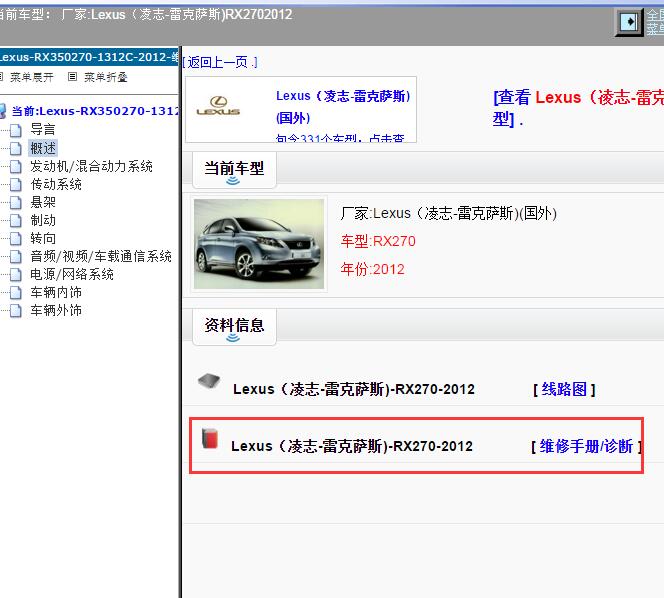Click Lexus RX270-2012 title in 维修手册 row
This screenshot has width=664, height=598.
[x=352, y=446]
